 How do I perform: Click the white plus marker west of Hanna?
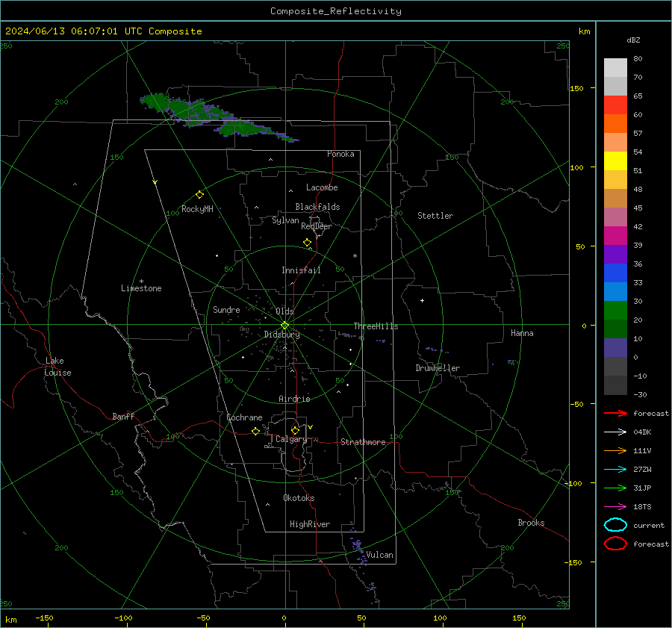point(422,300)
